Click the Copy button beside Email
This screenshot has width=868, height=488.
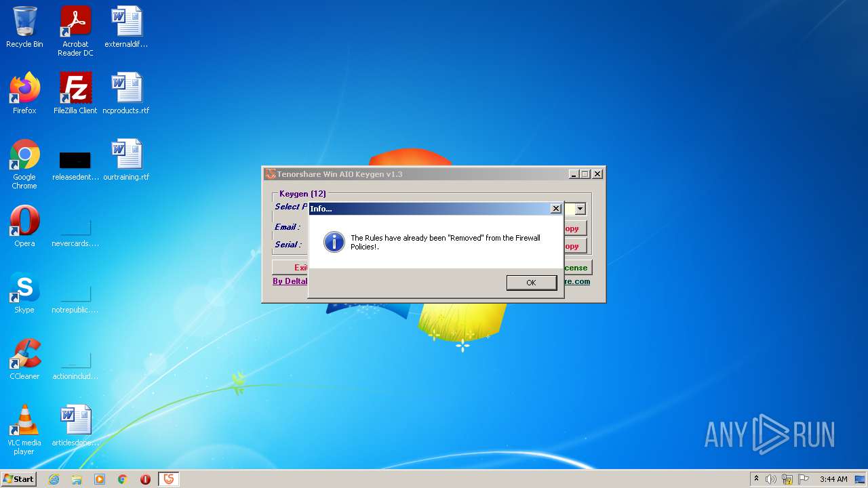coord(575,228)
